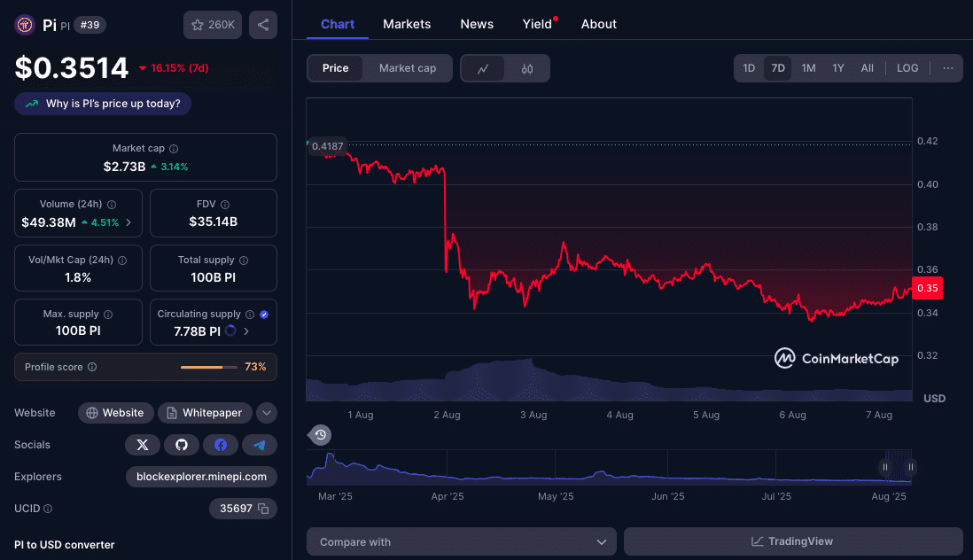Click the $2.73B market cap value
The height and width of the screenshot is (560, 973).
[x=124, y=167]
